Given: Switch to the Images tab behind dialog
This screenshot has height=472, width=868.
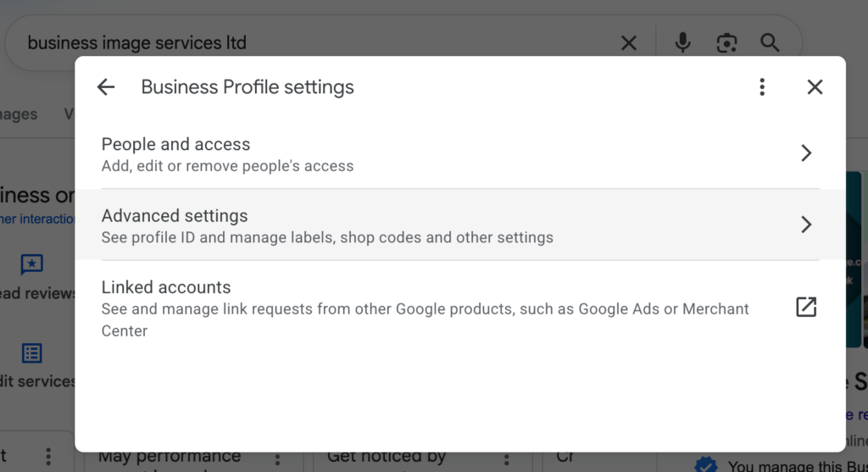Looking at the screenshot, I should pos(19,114).
